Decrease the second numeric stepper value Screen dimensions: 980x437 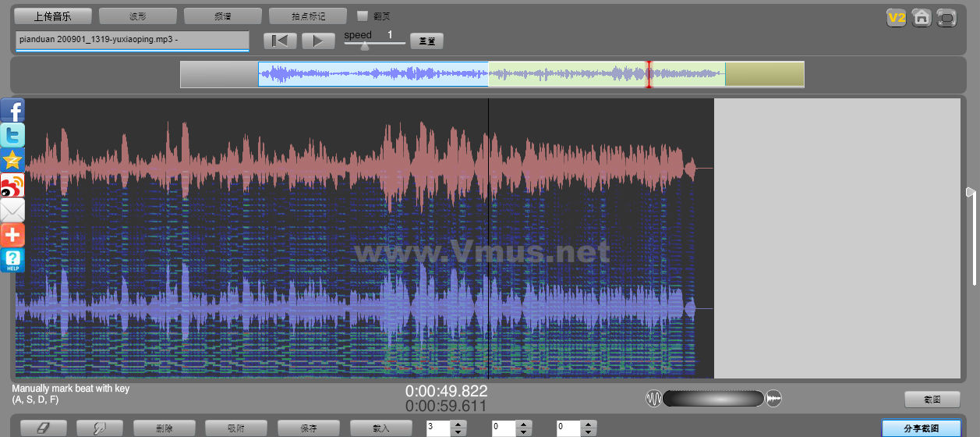524,432
